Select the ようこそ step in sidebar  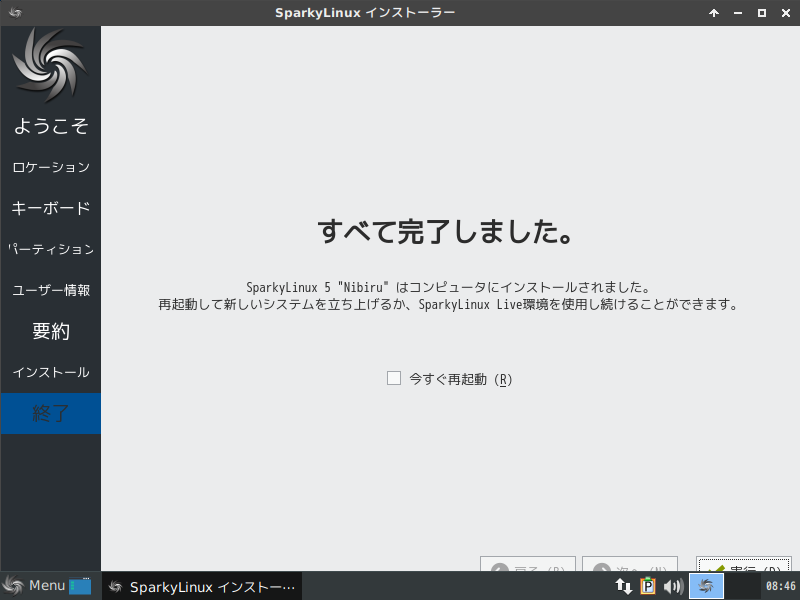click(51, 126)
